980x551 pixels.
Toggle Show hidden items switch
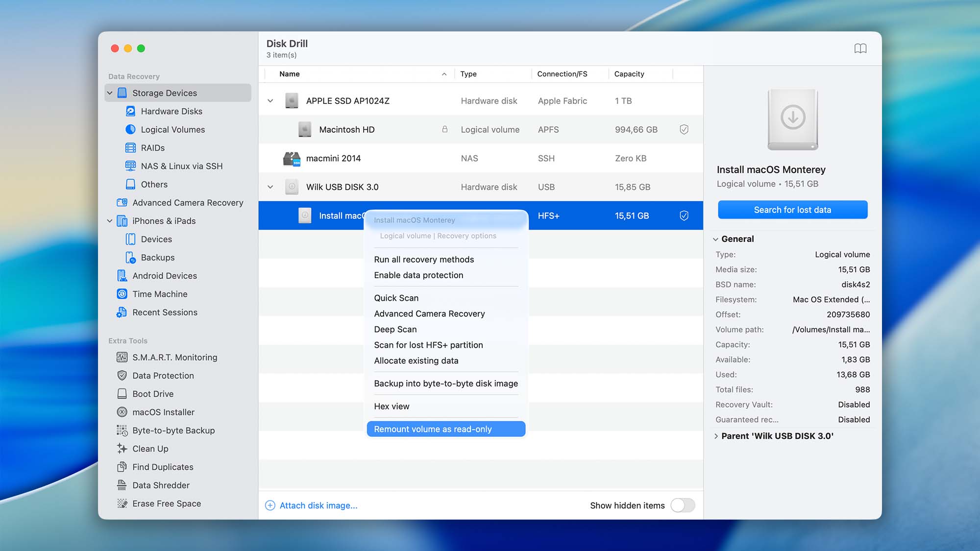683,505
